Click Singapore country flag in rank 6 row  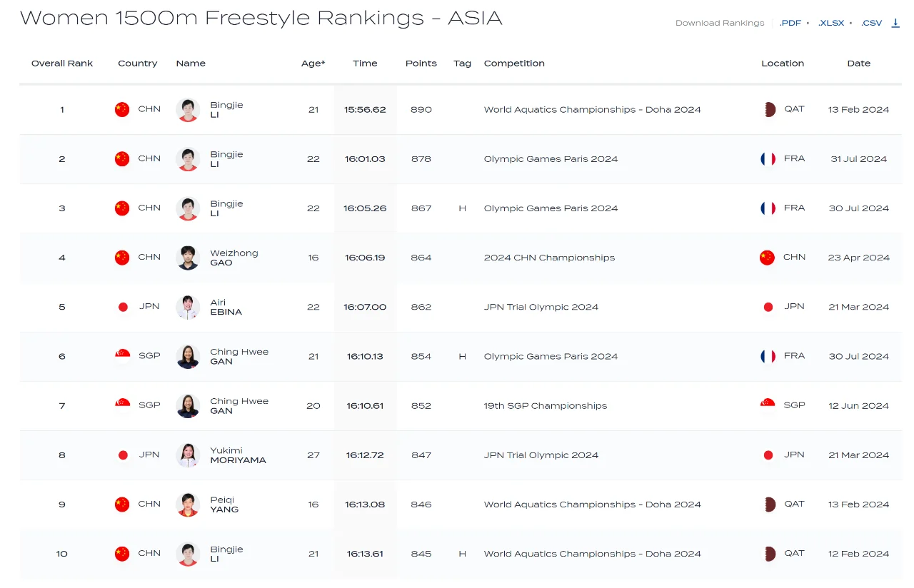tap(122, 356)
